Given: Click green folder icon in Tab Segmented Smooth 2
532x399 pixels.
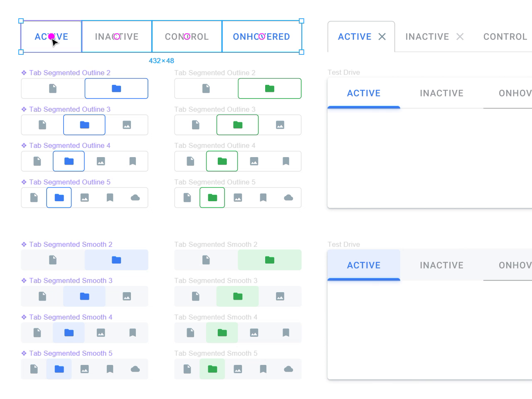Looking at the screenshot, I should [270, 260].
